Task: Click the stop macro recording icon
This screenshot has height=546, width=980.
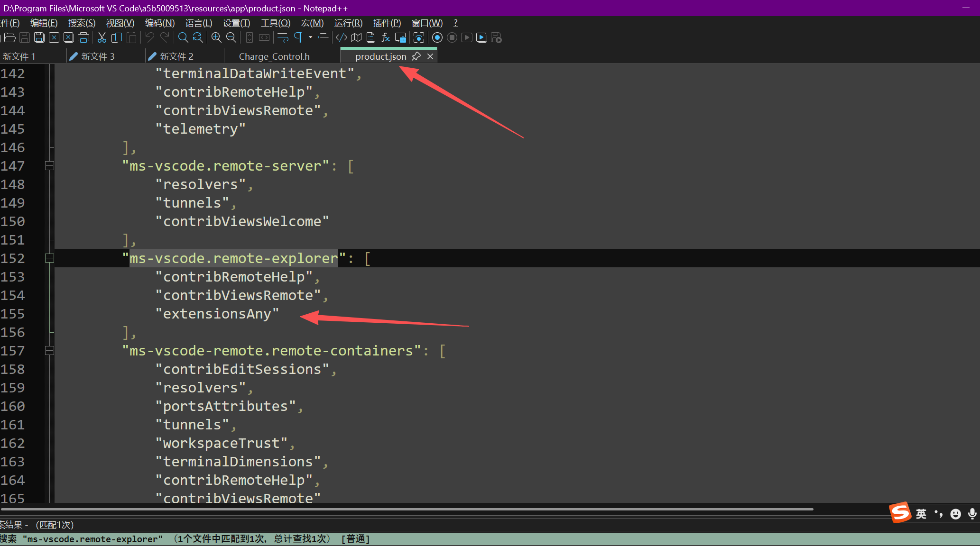Action: pyautogui.click(x=452, y=37)
